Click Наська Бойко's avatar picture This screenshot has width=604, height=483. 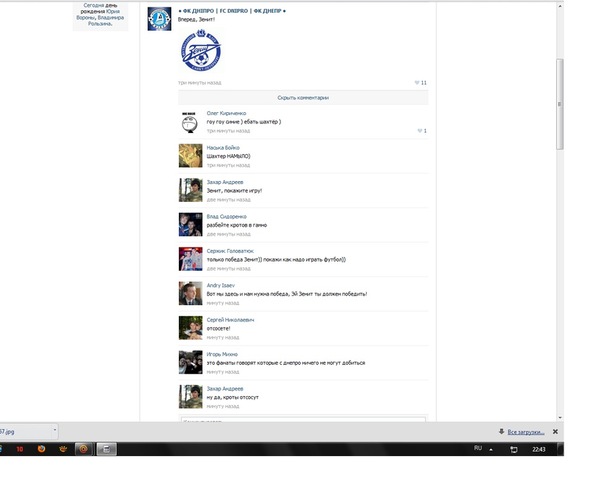[191, 155]
